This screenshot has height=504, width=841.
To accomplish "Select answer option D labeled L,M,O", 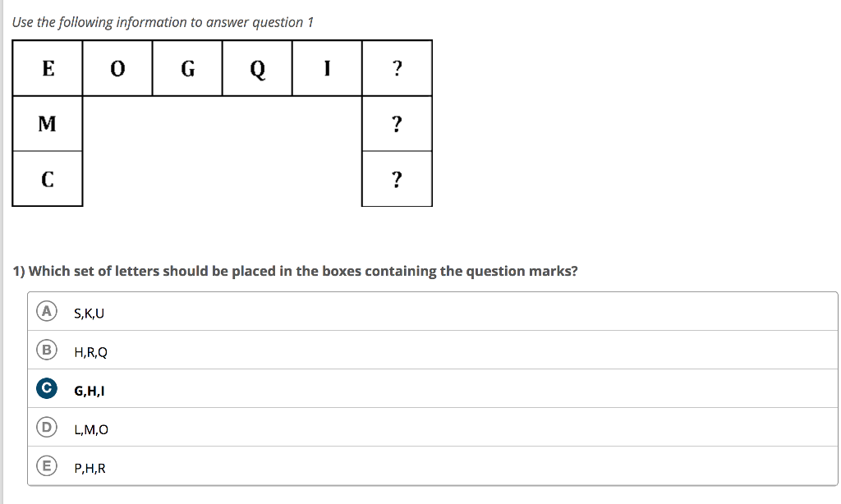I will pyautogui.click(x=48, y=428).
